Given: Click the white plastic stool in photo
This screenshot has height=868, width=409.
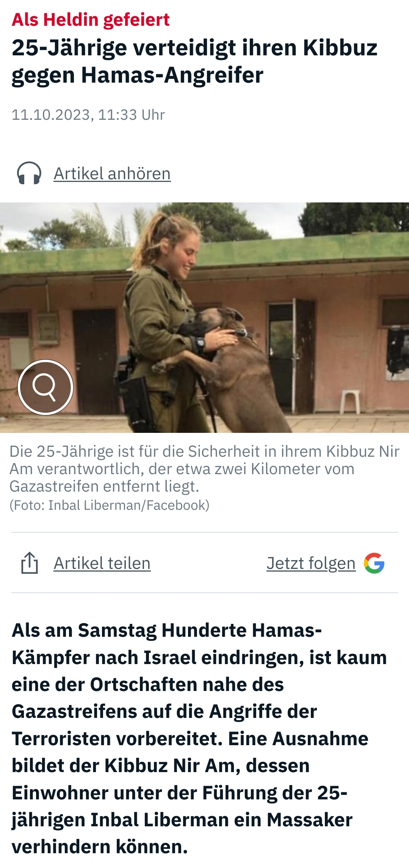Looking at the screenshot, I should (x=349, y=401).
